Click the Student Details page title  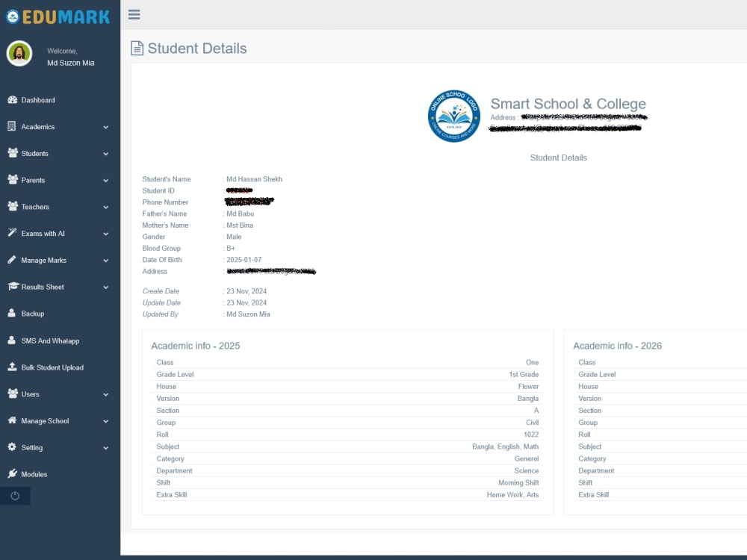point(197,48)
